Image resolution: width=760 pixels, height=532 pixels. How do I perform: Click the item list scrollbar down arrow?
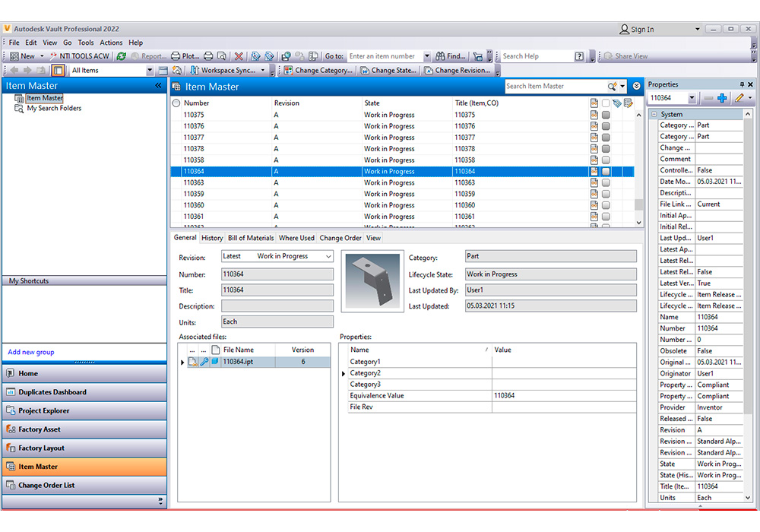click(639, 223)
